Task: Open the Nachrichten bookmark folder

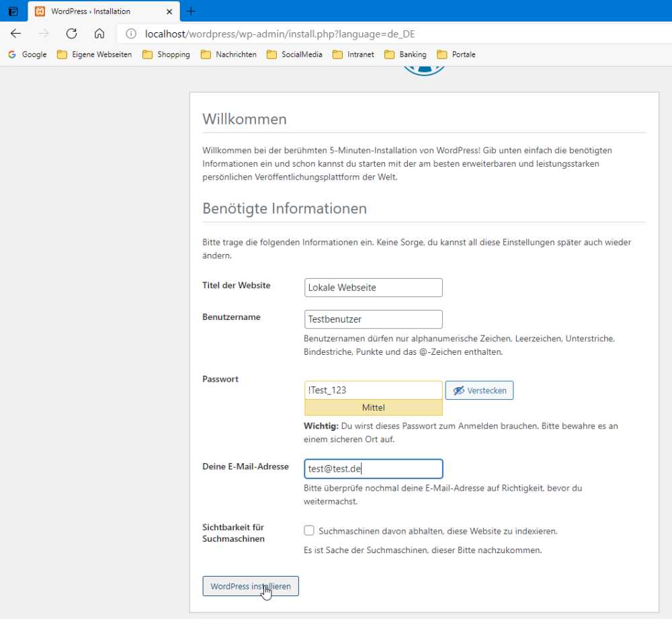Action: (229, 54)
